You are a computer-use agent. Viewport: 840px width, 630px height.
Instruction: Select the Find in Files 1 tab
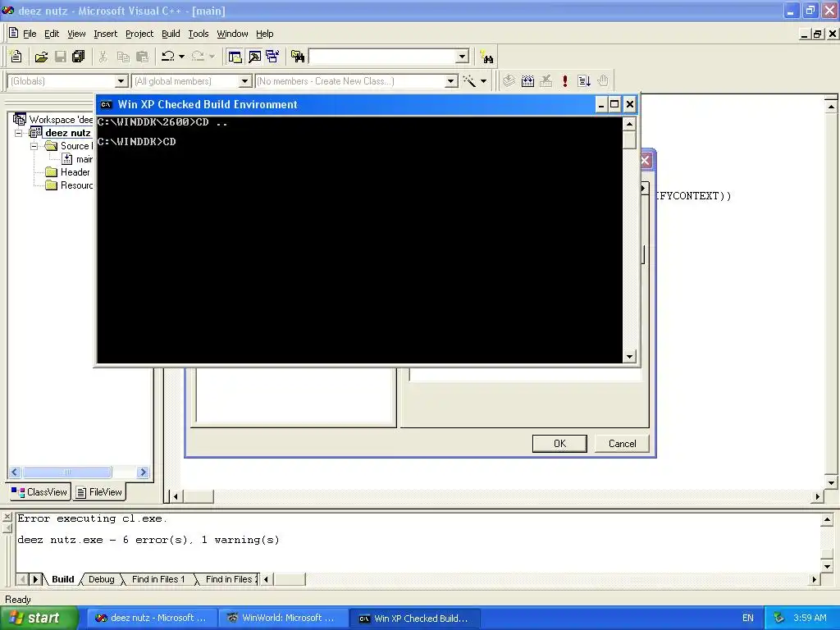coord(158,579)
